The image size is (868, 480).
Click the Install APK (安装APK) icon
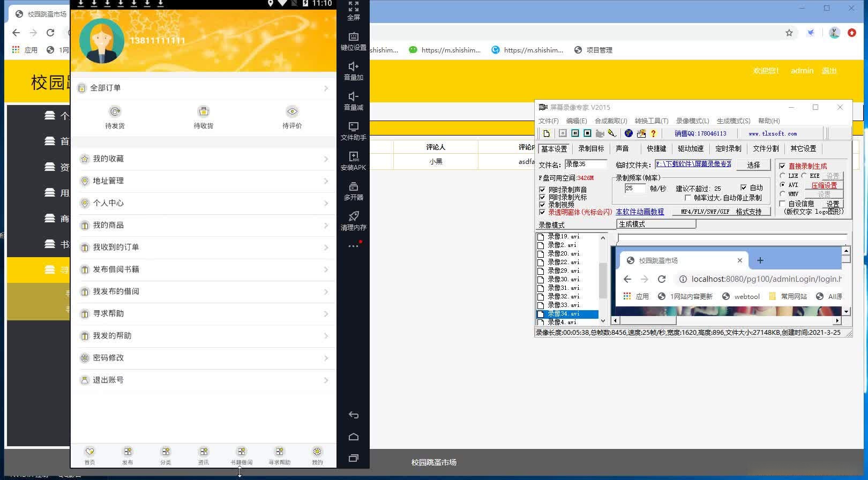354,156
